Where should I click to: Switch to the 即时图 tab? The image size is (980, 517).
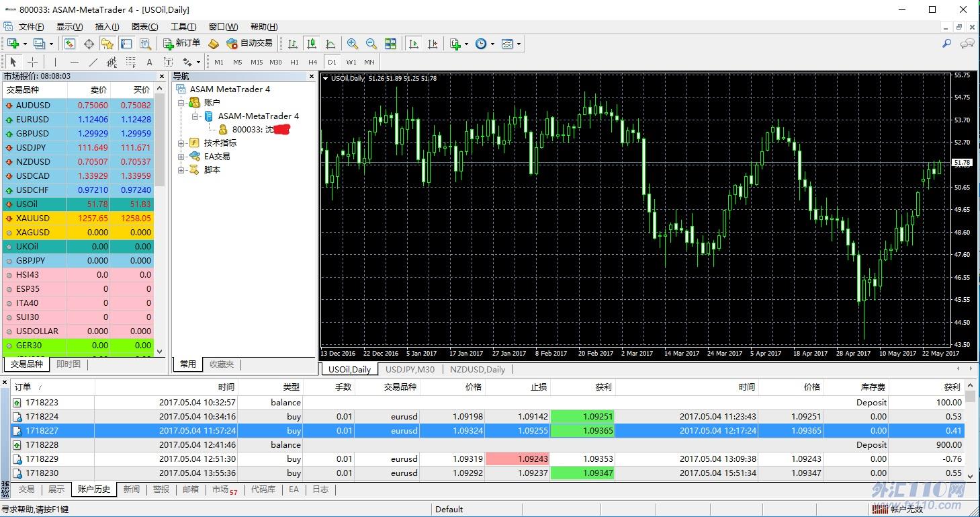(68, 364)
